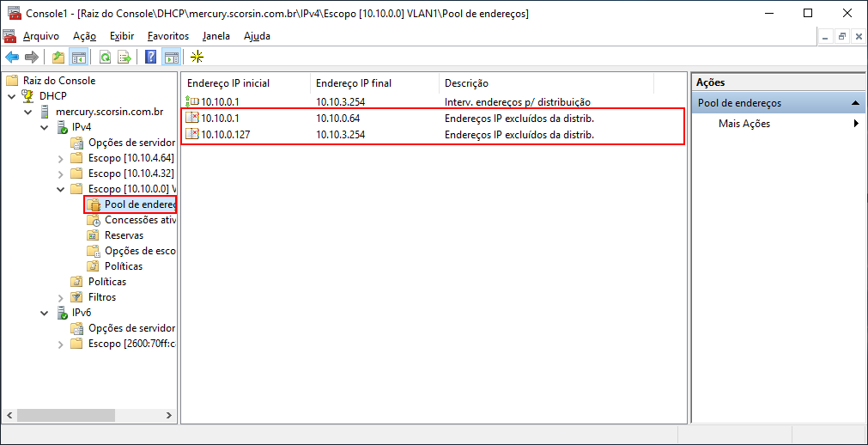
Task: Click the Refresh toolbar icon
Action: pos(105,57)
